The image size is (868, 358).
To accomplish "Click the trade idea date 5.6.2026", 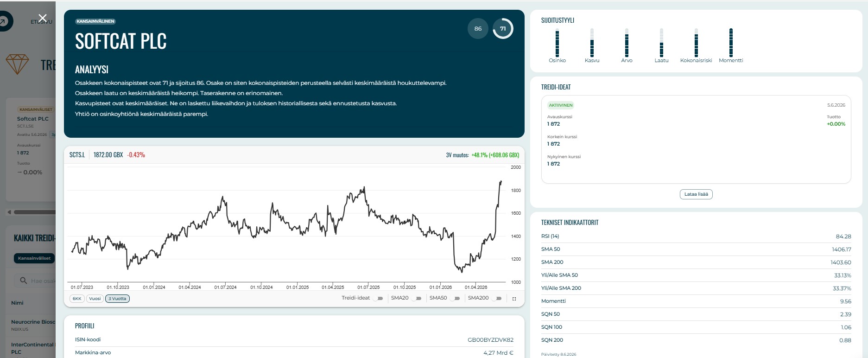I will [836, 105].
